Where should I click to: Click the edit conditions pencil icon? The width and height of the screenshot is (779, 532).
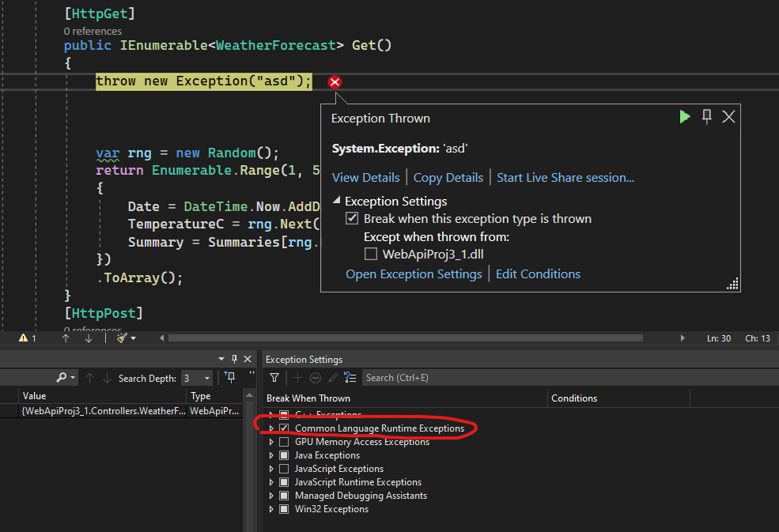pos(333,378)
